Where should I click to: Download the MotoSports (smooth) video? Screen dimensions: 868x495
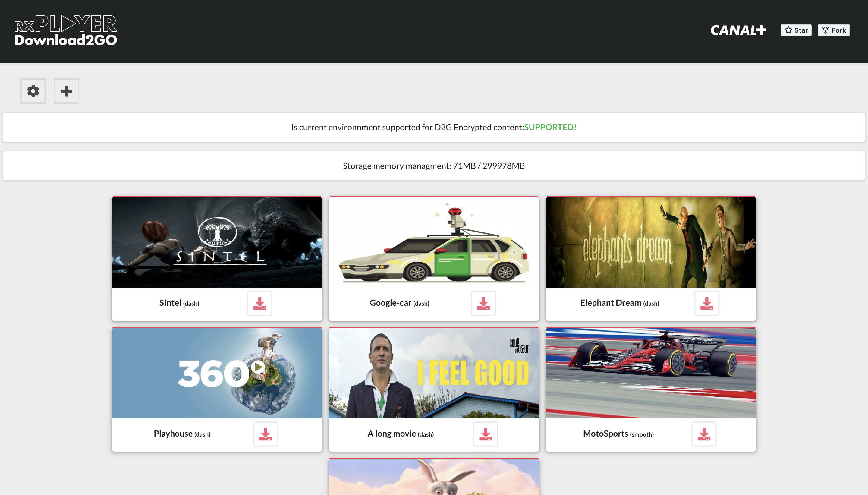point(704,434)
